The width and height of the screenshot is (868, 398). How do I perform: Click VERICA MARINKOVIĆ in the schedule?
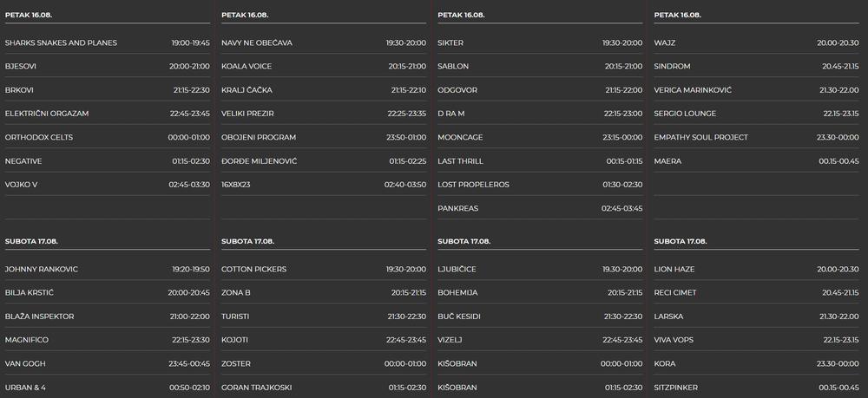(x=693, y=90)
